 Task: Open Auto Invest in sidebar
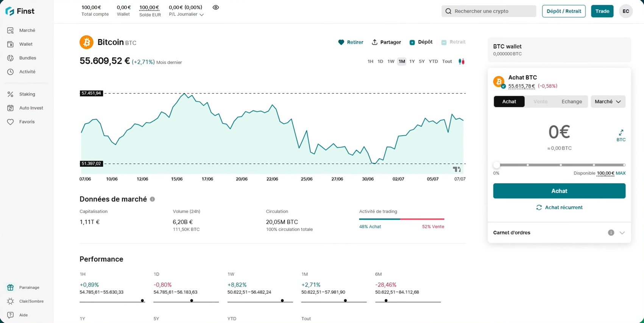[x=25, y=108]
